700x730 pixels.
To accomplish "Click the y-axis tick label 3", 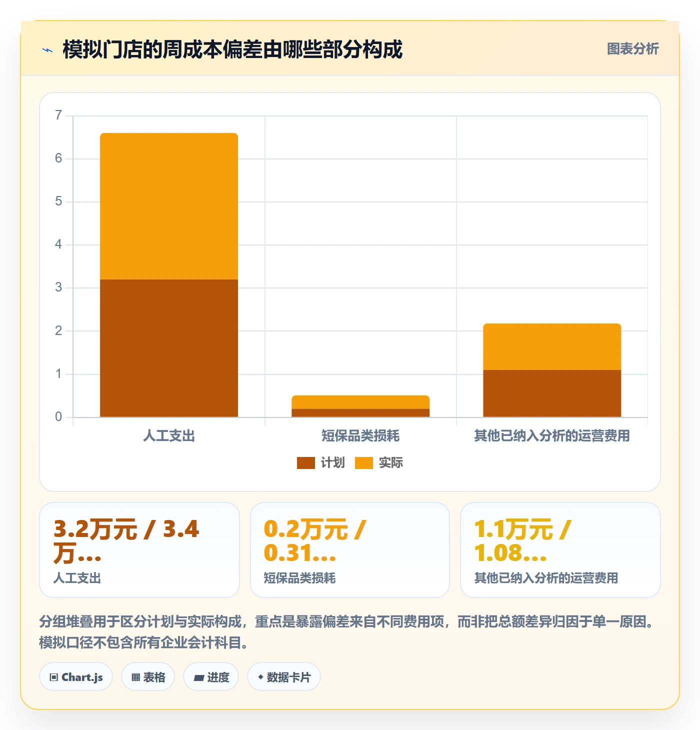I will click(x=58, y=287).
